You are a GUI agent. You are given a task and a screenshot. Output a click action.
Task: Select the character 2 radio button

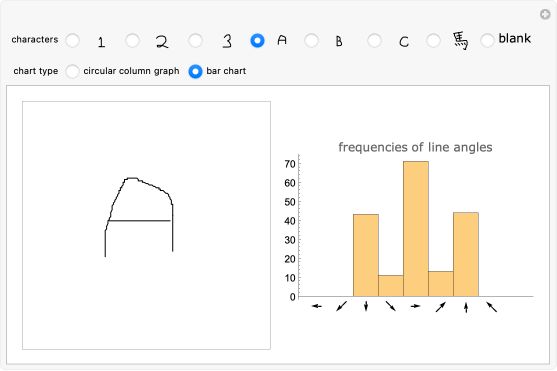[133, 40]
